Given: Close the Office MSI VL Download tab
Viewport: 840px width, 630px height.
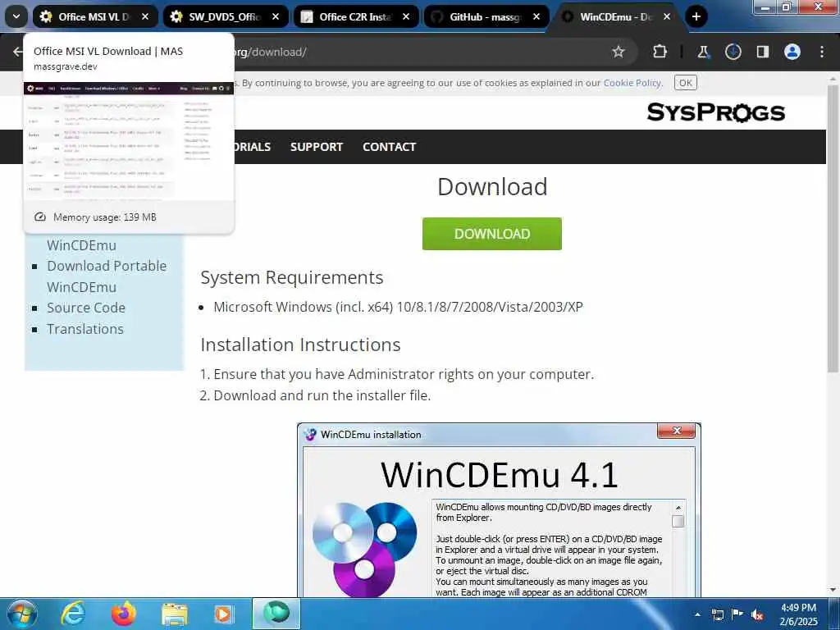Looking at the screenshot, I should click(x=145, y=16).
